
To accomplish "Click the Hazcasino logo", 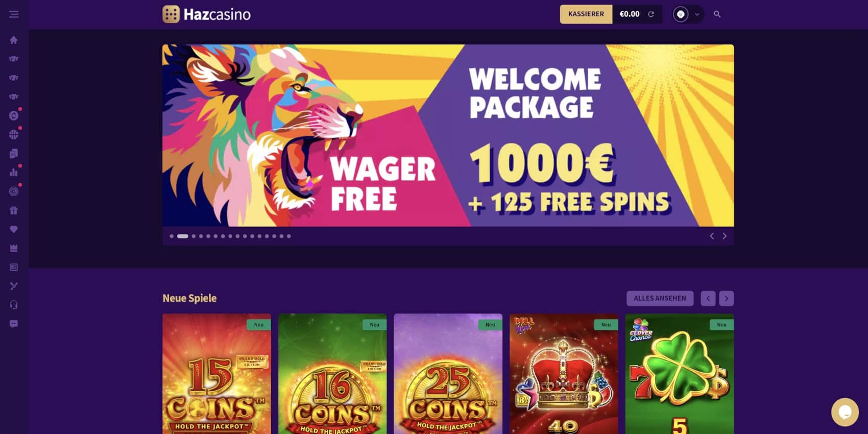I will point(207,14).
